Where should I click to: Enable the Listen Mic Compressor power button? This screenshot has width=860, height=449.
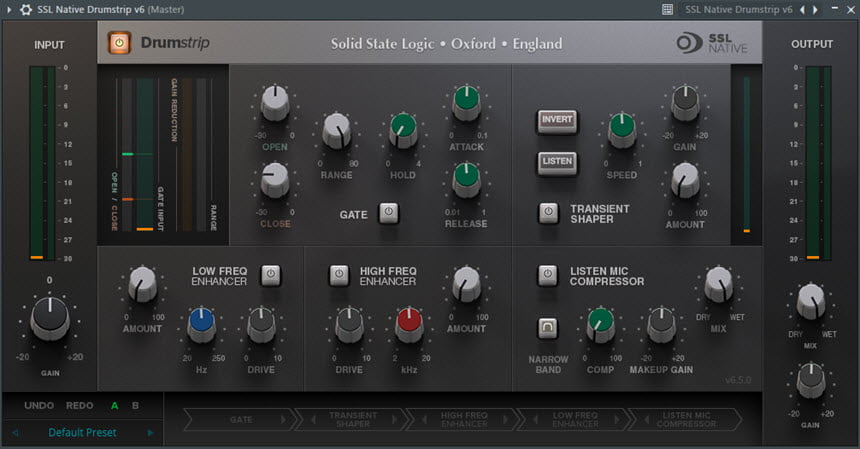tap(547, 275)
